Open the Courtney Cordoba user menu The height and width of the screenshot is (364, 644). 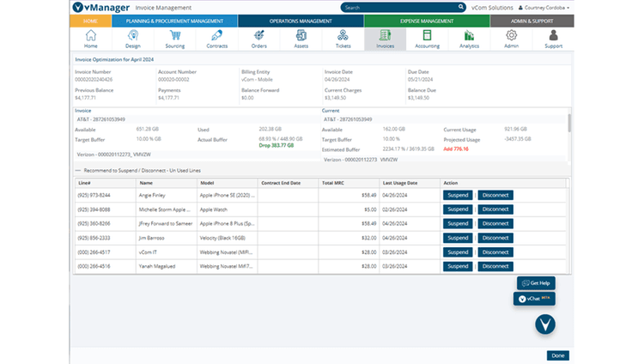tap(544, 8)
